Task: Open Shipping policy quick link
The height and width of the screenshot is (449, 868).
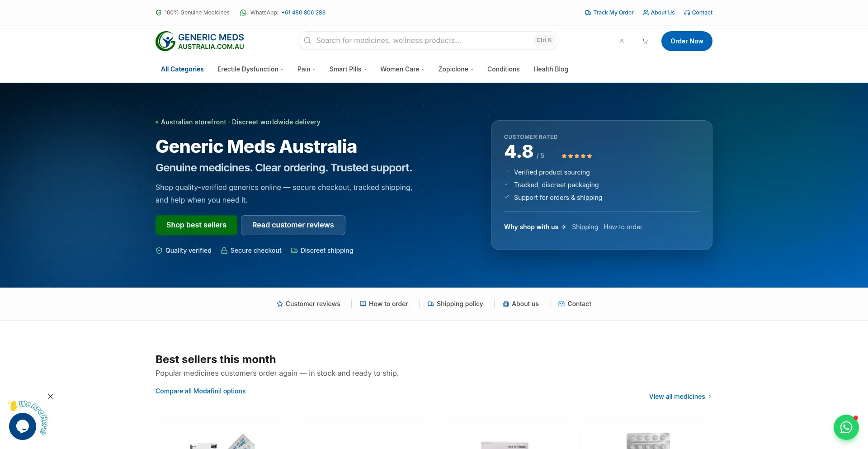Action: pos(455,304)
